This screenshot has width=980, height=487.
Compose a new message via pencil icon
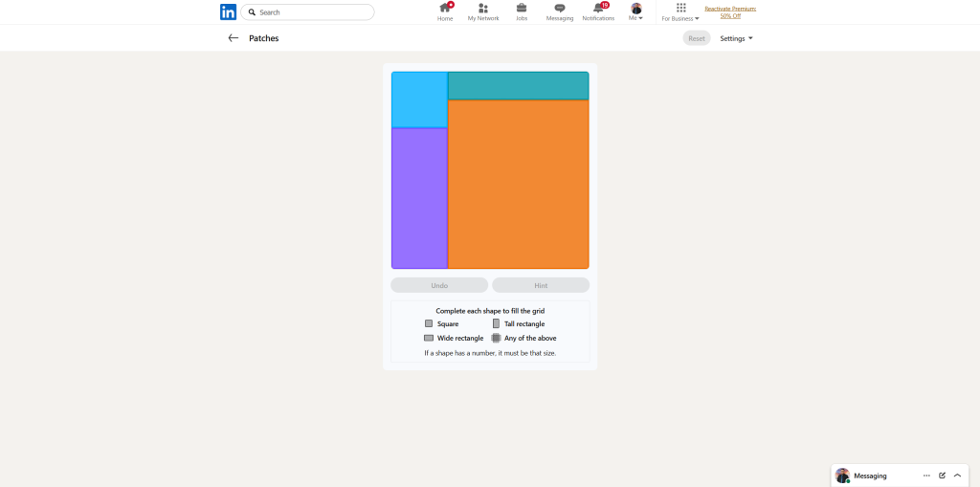click(x=942, y=476)
